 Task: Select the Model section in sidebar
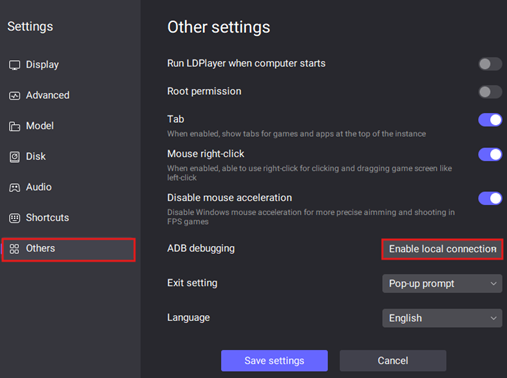(40, 126)
